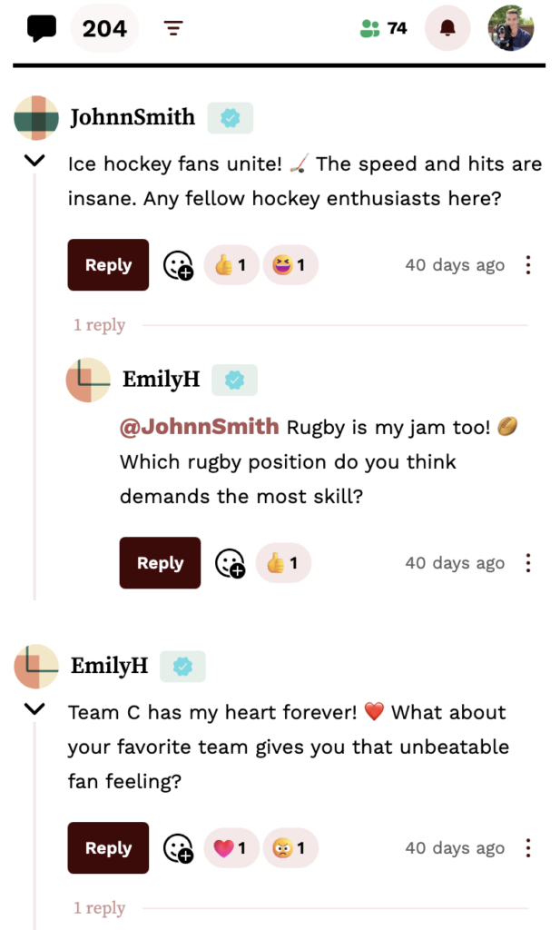Collapse JohnnSmith's comment thread
Viewport: 560px width, 930px height.
coord(34,161)
